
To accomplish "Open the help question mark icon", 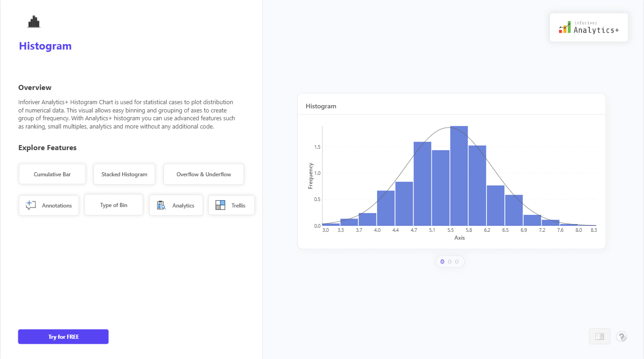I will point(621,337).
